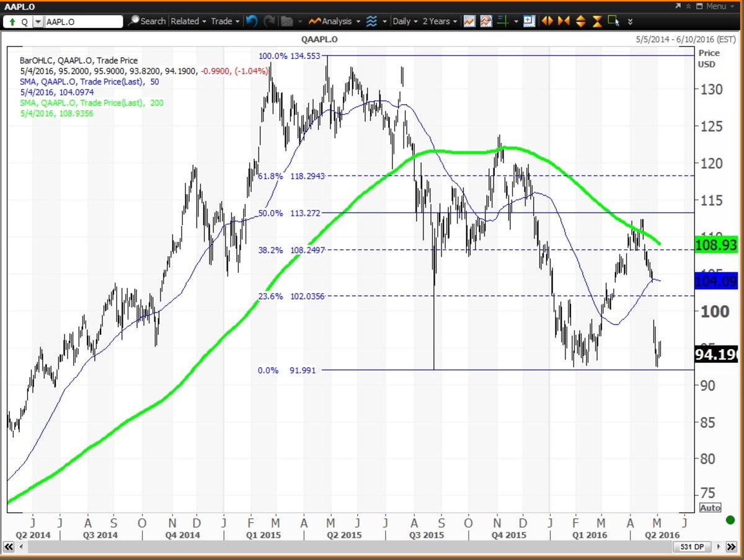Click the expand horizontally arrows icon
The width and height of the screenshot is (744, 560).
coord(547,21)
